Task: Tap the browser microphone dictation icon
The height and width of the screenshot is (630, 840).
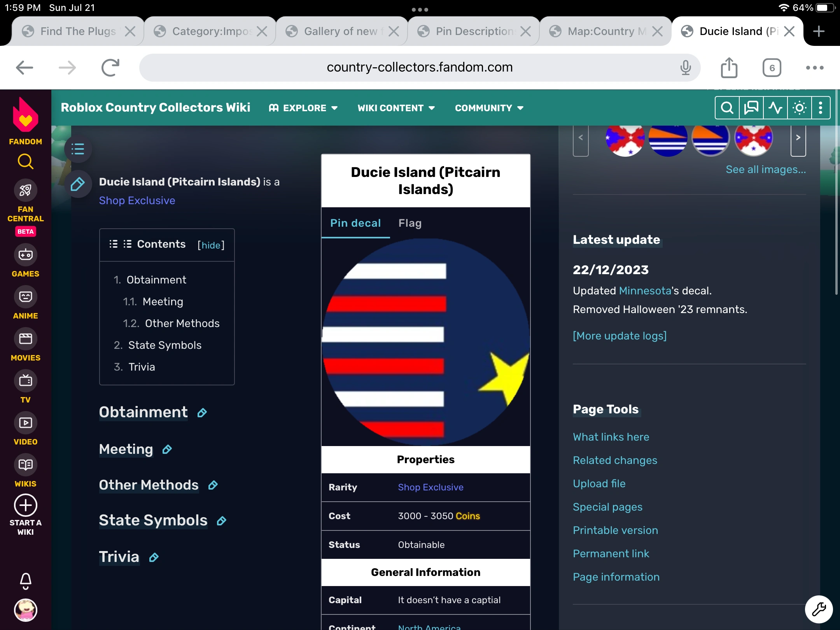Action: (685, 68)
